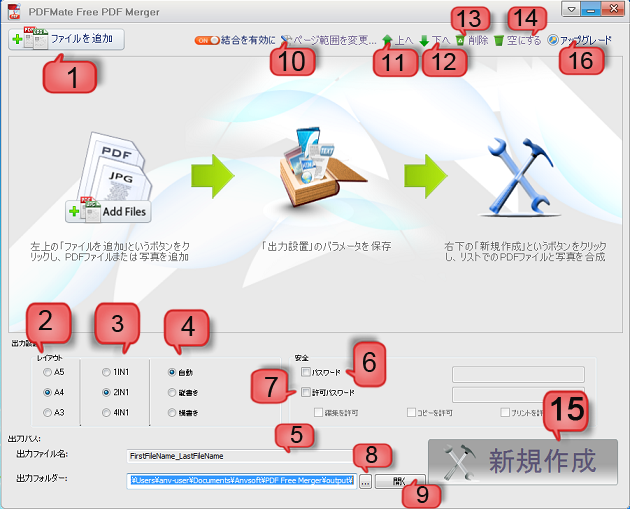Check the 編集を許可 checkbox

[x=318, y=412]
